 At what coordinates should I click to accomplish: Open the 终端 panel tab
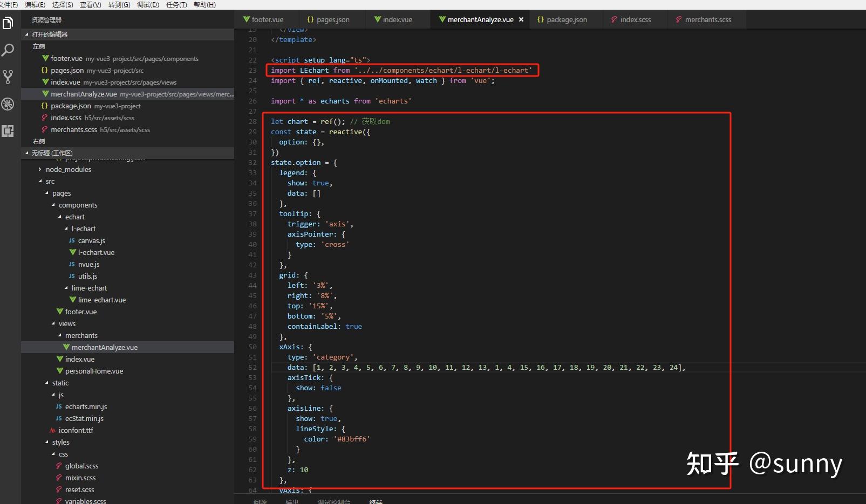point(376,501)
